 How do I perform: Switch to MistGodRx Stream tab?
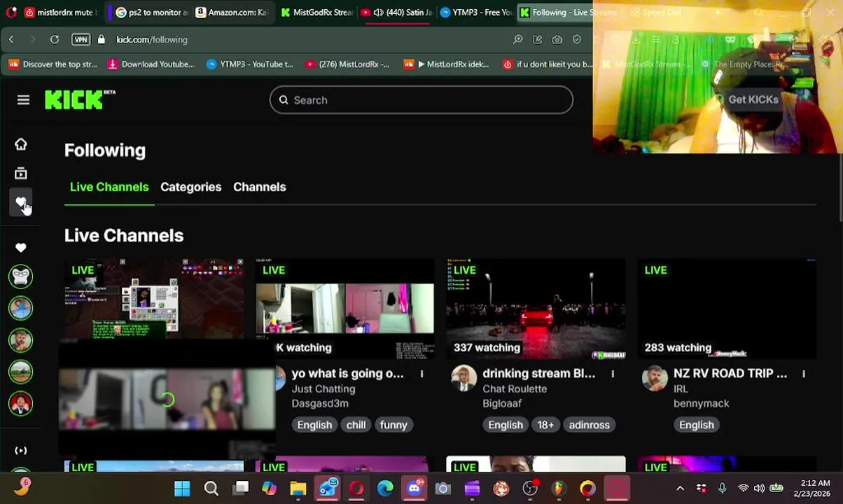click(x=316, y=13)
